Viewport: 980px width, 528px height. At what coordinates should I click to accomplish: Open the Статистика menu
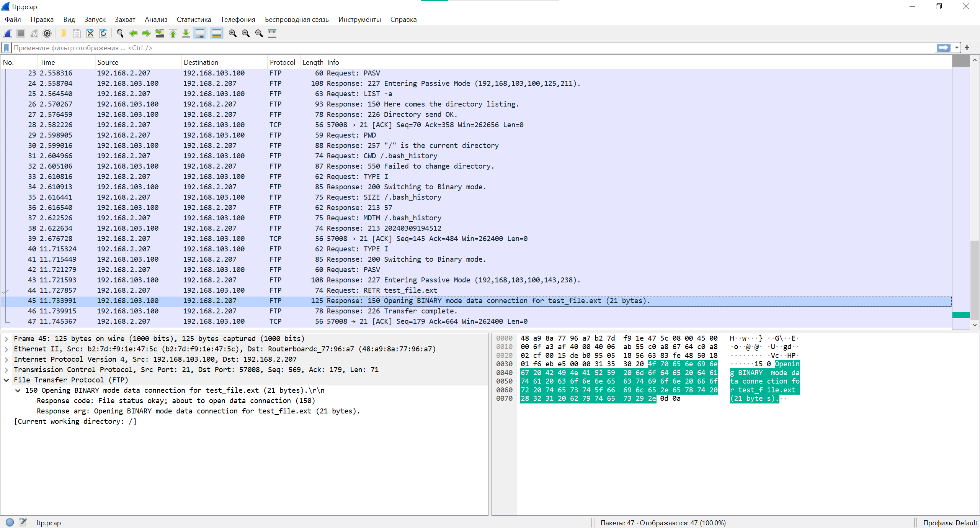click(x=194, y=20)
